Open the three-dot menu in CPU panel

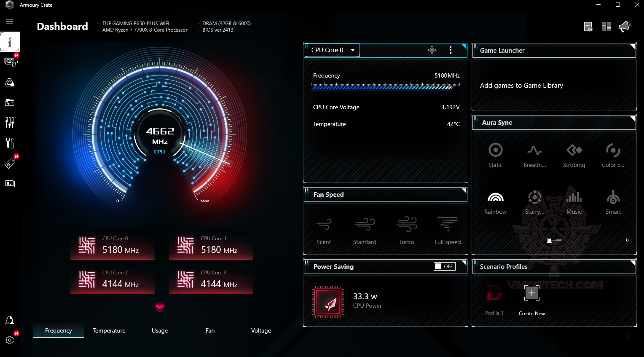tap(451, 50)
